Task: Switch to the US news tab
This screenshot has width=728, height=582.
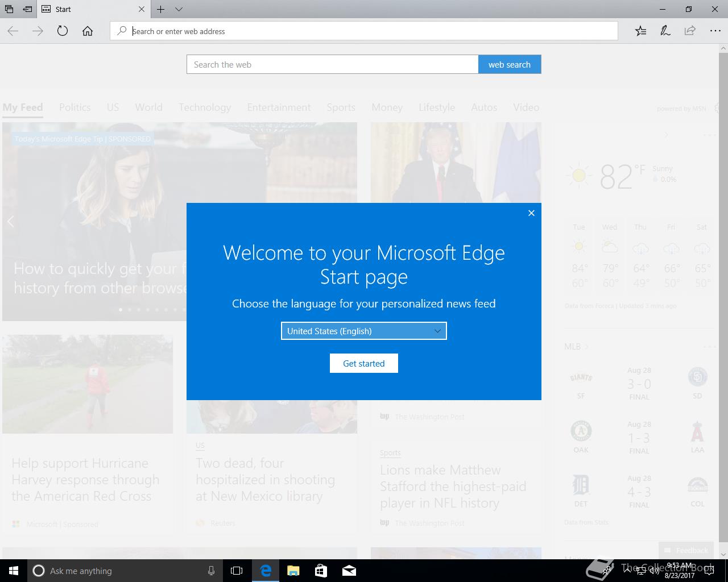Action: tap(113, 107)
